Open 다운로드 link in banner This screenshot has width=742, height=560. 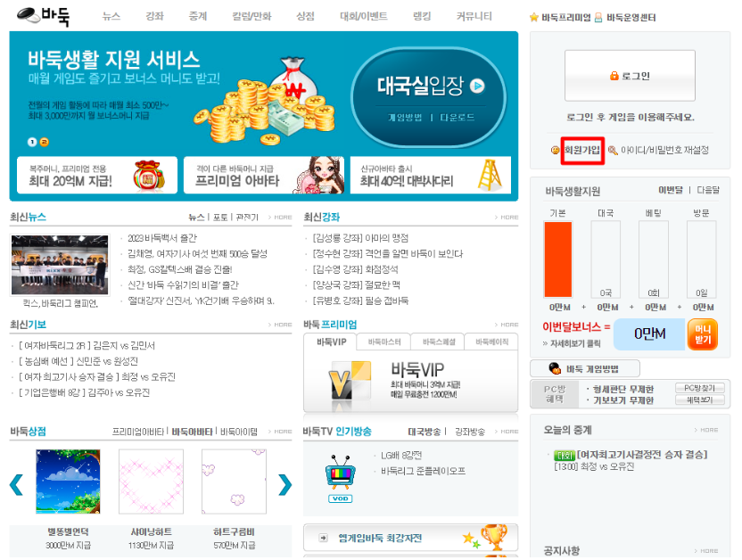click(457, 118)
